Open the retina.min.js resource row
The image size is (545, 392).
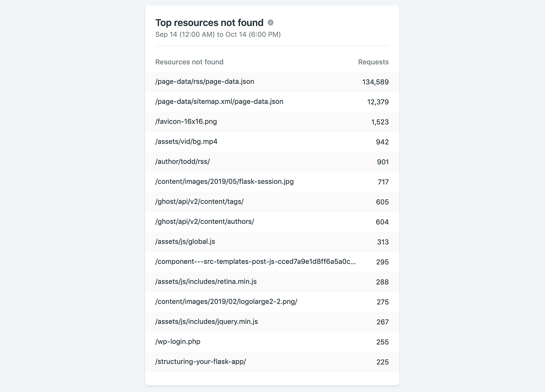coord(206,281)
